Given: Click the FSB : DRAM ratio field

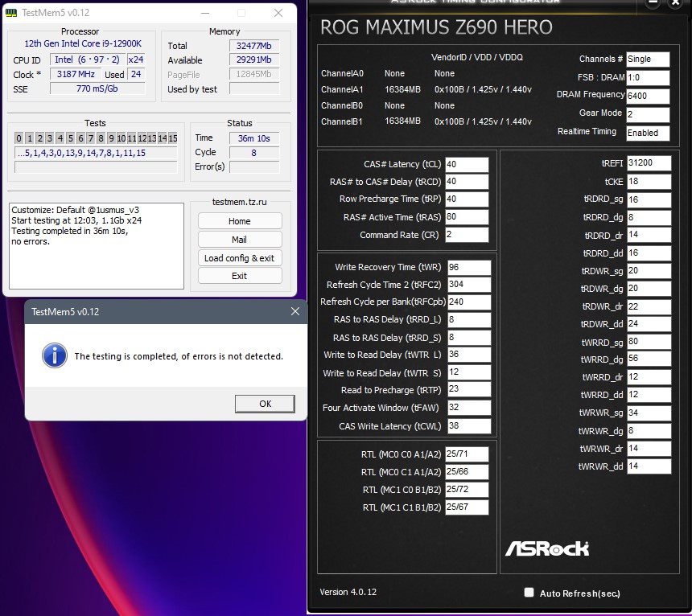Looking at the screenshot, I should 648,78.
